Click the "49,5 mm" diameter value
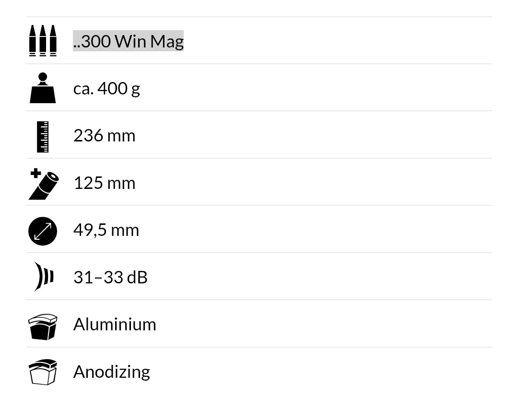Viewport: 518px width, 420px height. (x=106, y=230)
